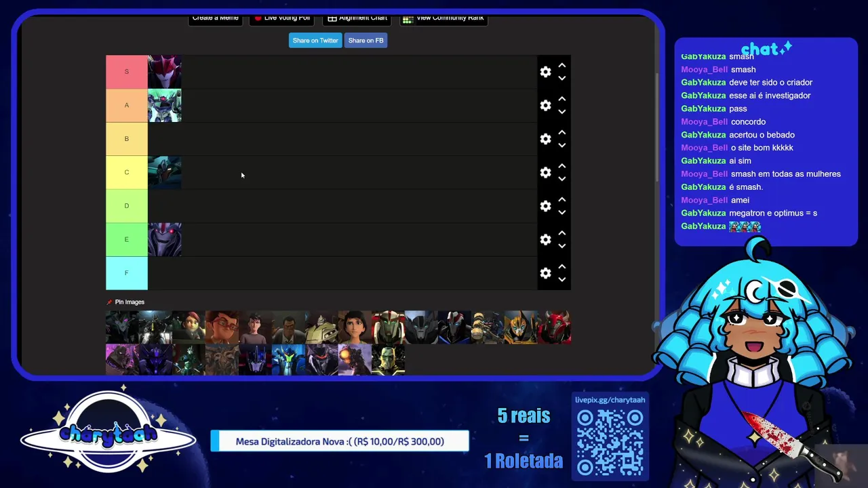This screenshot has height=488, width=868.
Task: Select the red-eyed character image in E tier
Action: pyautogui.click(x=165, y=239)
